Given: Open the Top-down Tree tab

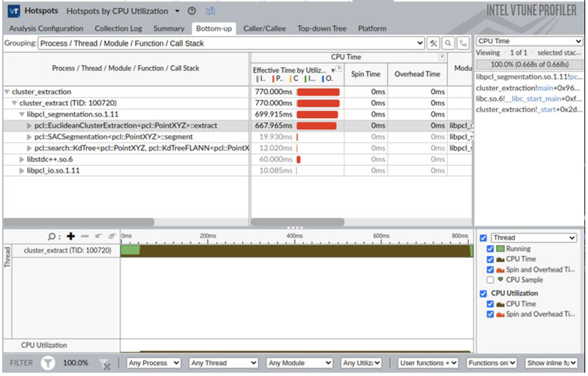Looking at the screenshot, I should 322,28.
